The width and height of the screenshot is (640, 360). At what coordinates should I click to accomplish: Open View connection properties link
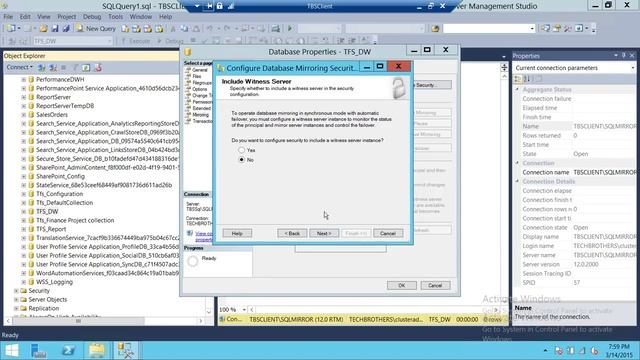(203, 236)
